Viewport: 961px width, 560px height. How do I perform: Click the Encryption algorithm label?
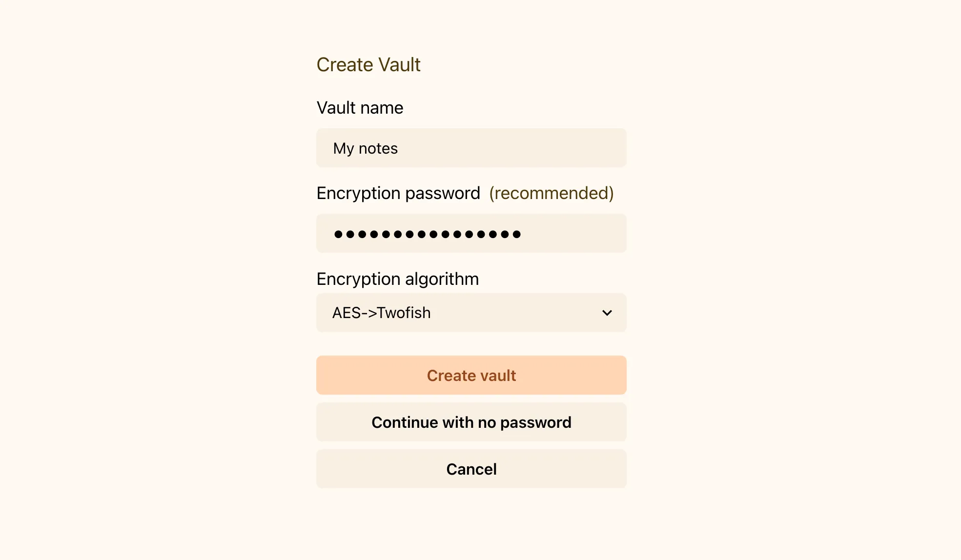[398, 279]
